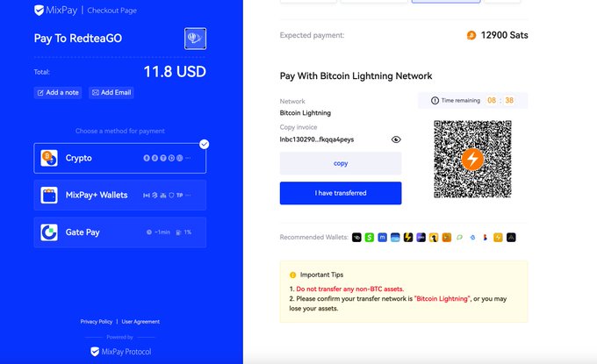Open the Privacy Policy link
The width and height of the screenshot is (597, 364).
point(97,322)
